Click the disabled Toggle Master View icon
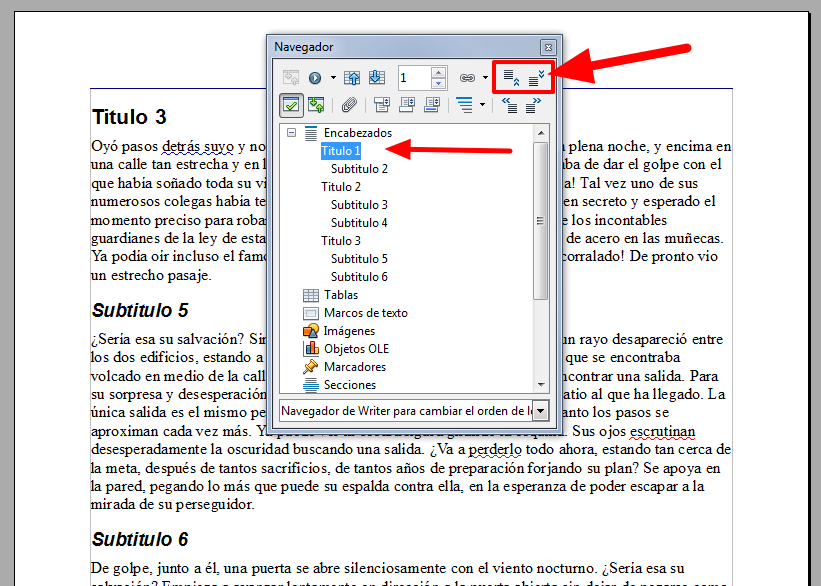The height and width of the screenshot is (586, 821). pos(291,78)
